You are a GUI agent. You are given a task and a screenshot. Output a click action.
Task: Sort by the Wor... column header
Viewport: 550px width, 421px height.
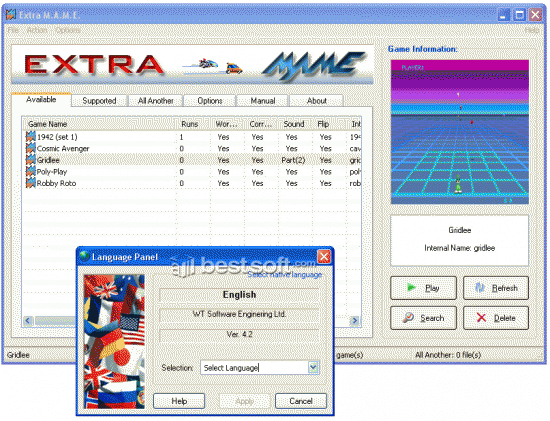[227, 124]
